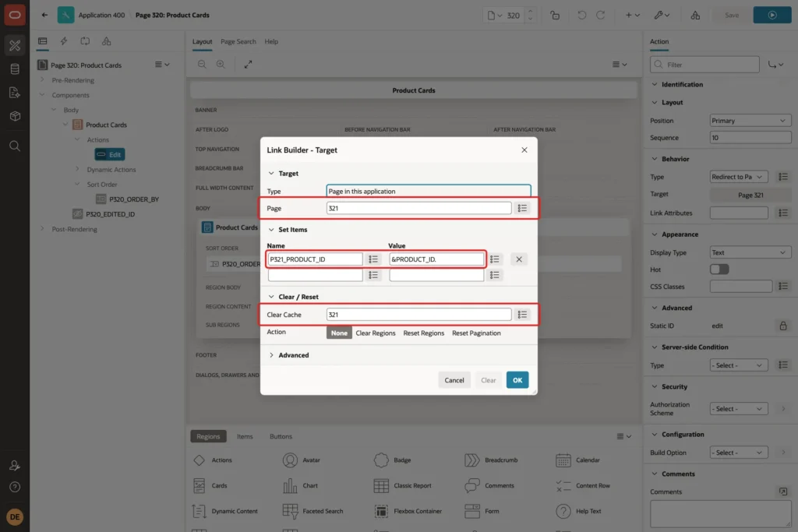Viewport: 798px width, 532px height.
Task: Open the Gallery cube icon in sidebar
Action: [15, 116]
